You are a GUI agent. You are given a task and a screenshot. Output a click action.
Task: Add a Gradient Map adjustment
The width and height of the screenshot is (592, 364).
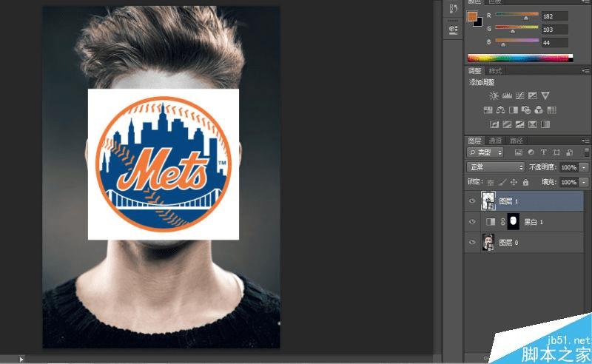point(545,124)
